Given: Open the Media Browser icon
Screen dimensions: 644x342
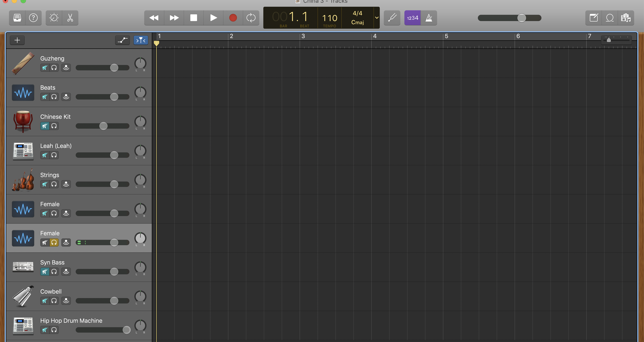Looking at the screenshot, I should point(626,18).
